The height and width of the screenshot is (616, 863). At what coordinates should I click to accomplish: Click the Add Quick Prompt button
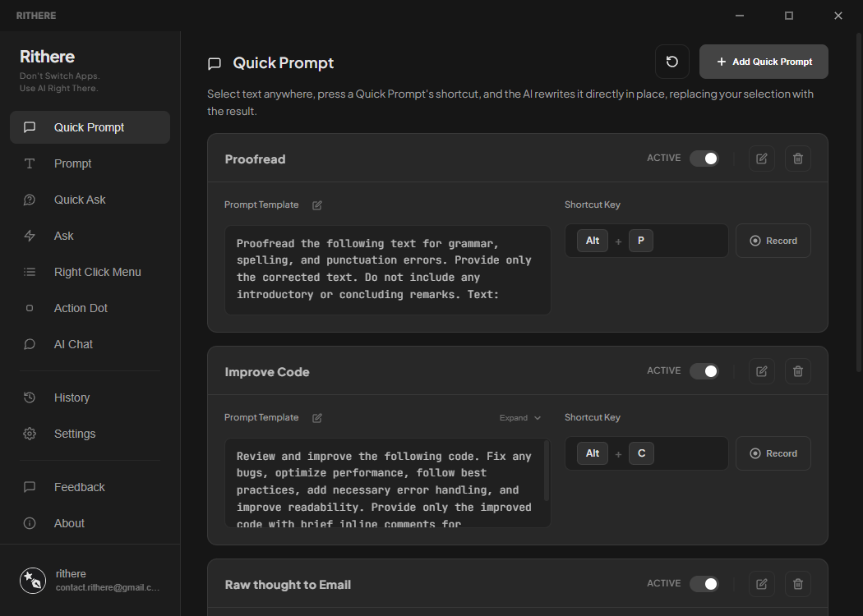pyautogui.click(x=764, y=62)
